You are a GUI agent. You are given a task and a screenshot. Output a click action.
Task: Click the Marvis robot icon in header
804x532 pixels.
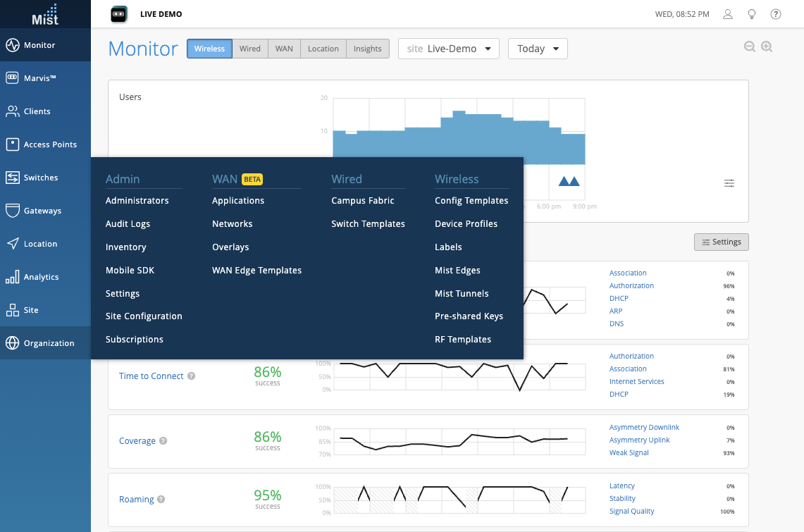point(118,13)
